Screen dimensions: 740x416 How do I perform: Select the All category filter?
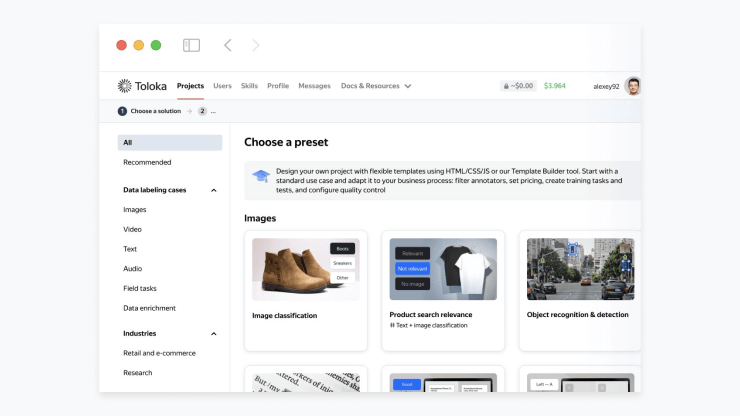[x=170, y=143]
